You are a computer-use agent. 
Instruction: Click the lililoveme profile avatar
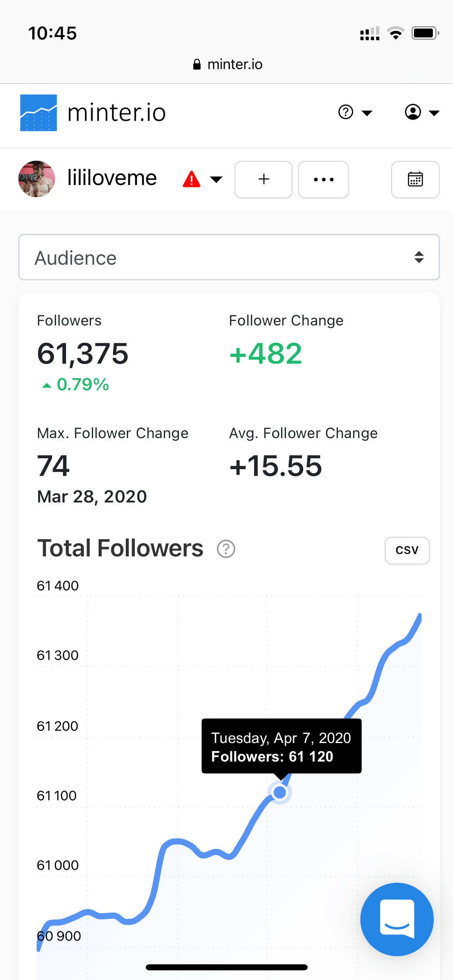click(37, 179)
